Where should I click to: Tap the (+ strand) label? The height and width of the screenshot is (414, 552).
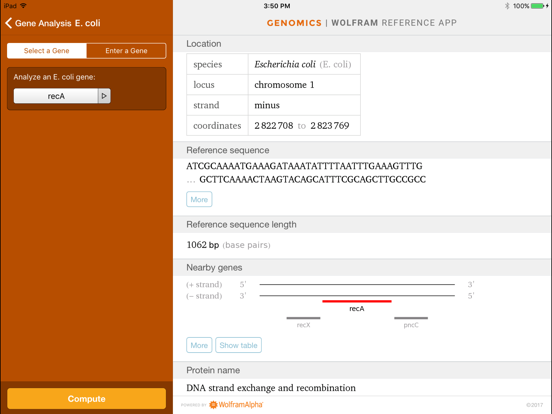(204, 284)
